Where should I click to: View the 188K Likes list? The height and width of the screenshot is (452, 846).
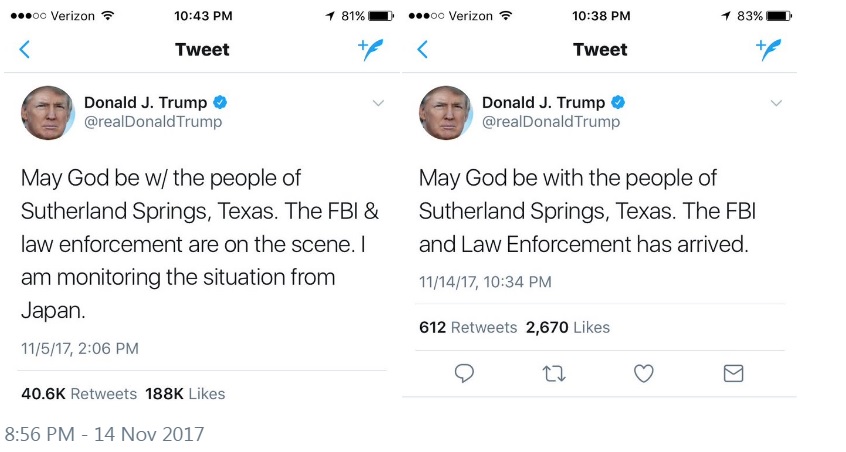[185, 393]
